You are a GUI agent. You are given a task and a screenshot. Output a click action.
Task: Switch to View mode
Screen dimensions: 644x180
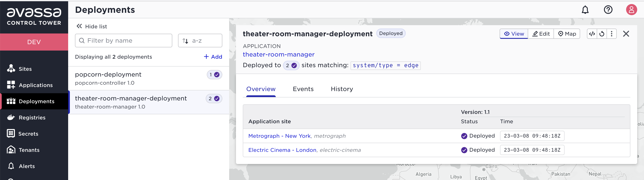[x=514, y=34]
